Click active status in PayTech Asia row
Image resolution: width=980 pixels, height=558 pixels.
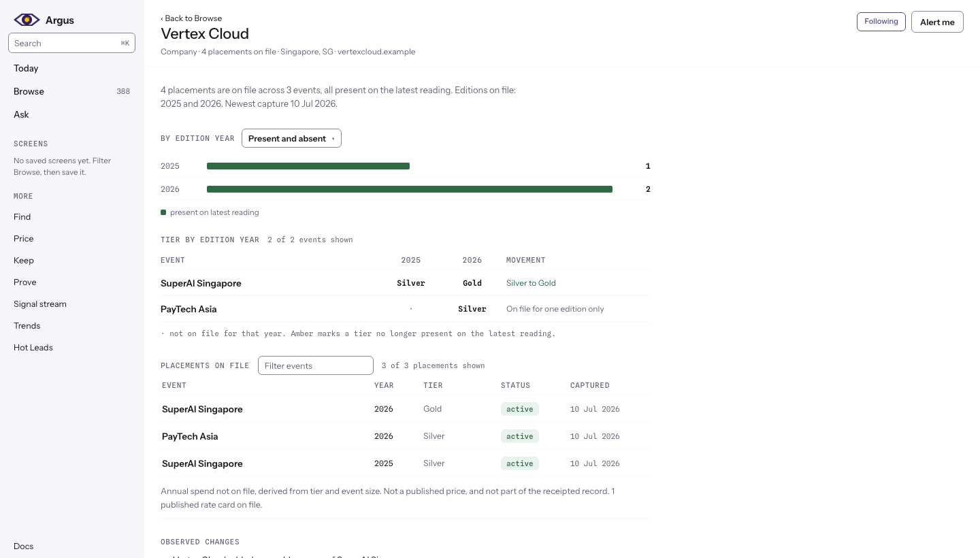(520, 436)
